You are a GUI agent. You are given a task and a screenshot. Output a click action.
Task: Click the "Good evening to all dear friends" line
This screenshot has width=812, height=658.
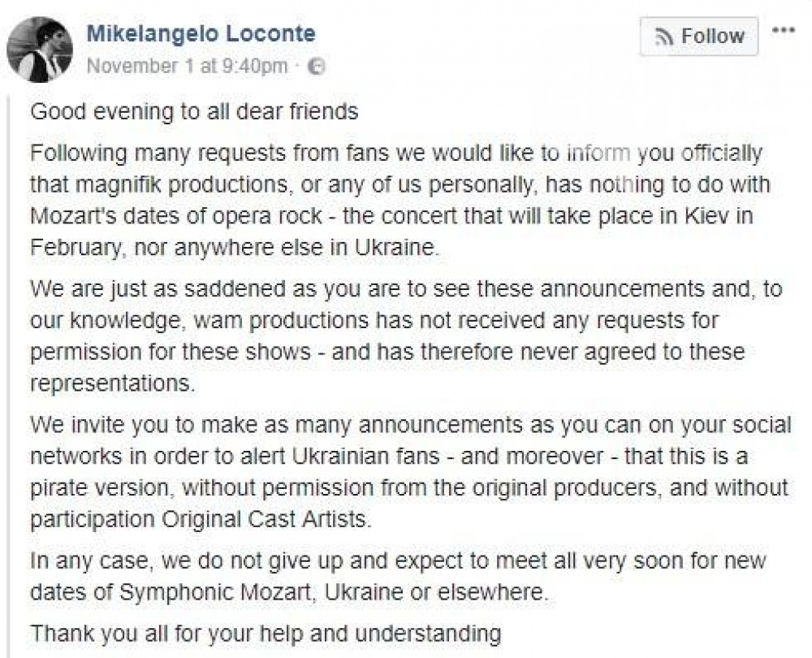pos(194,111)
